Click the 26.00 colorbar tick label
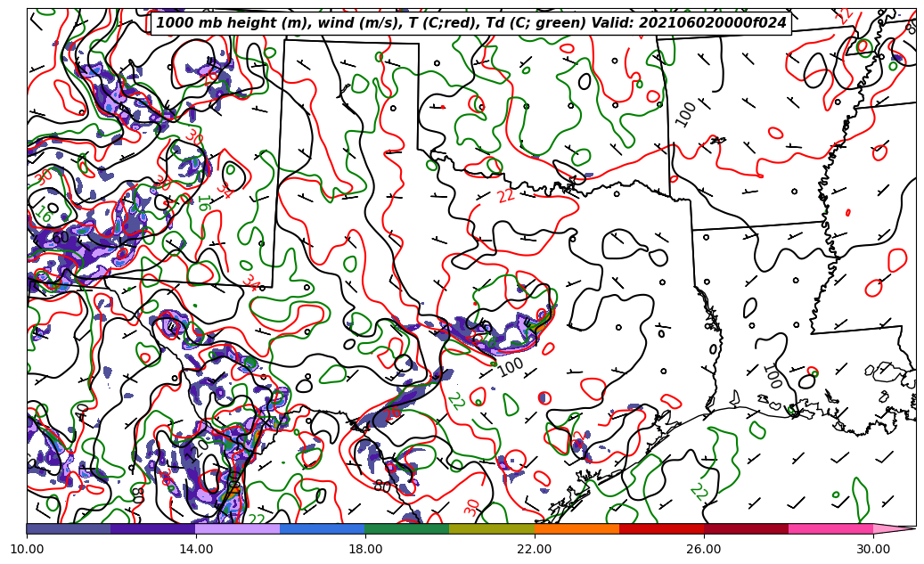924x564 pixels. (704, 549)
